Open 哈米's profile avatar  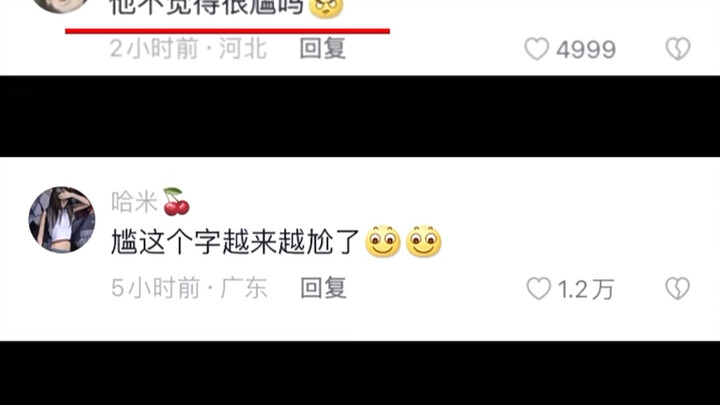(x=62, y=219)
